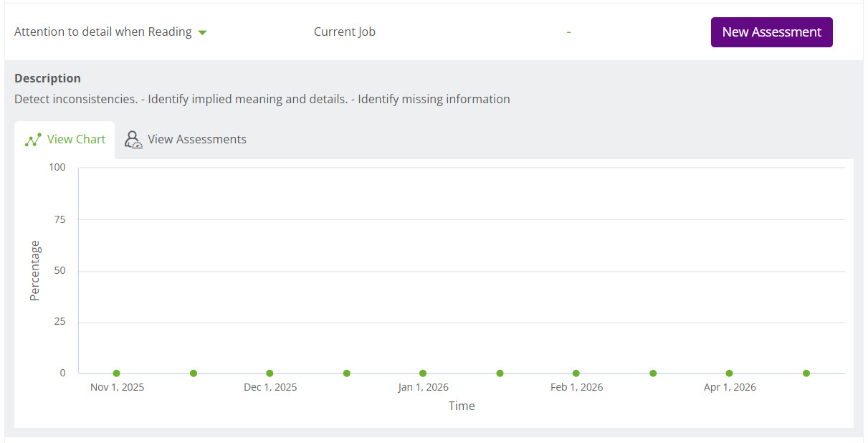Viewport: 868px width, 443px height.
Task: Select the Nov 1, 2025 data point
Action: click(117, 373)
